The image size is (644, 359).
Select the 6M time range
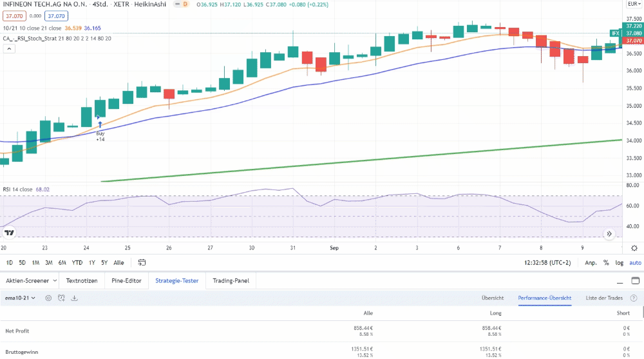[x=62, y=263]
